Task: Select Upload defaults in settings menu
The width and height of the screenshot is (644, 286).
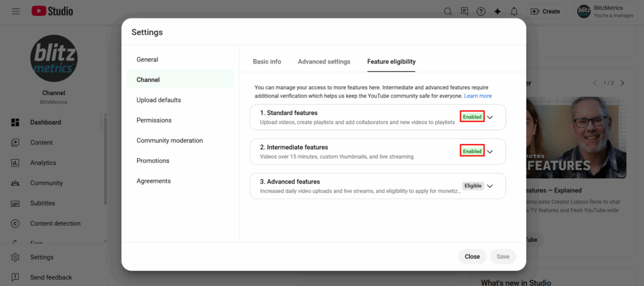Action: coord(158,100)
